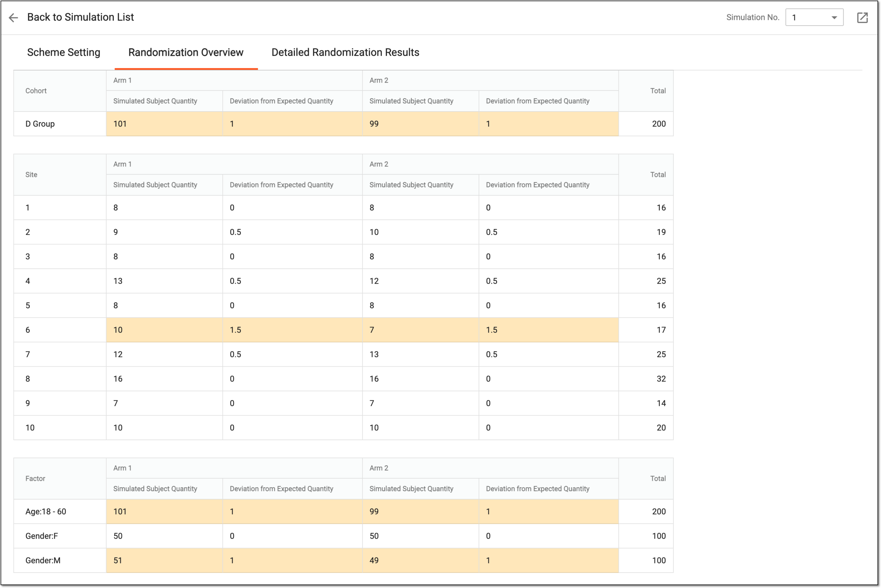Click Site 10 row label

click(30, 428)
